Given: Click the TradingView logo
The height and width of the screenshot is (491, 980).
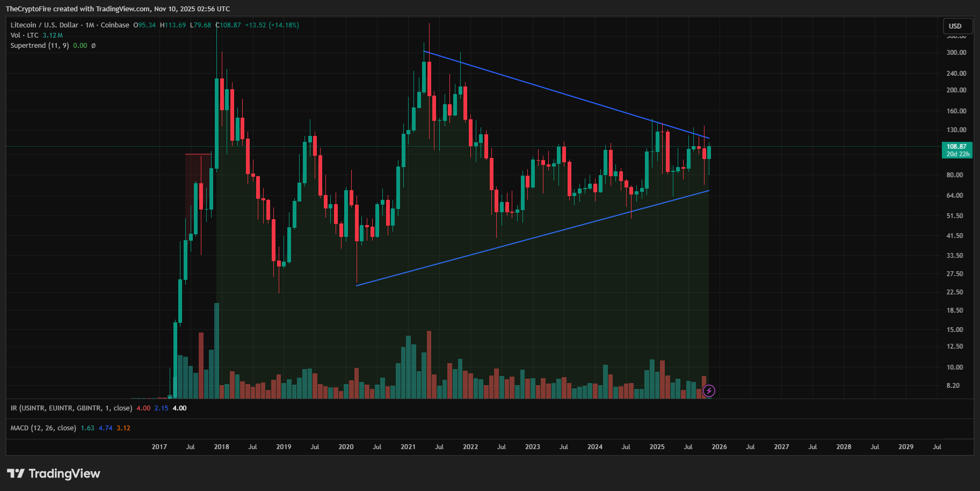Looking at the screenshot, I should (54, 474).
